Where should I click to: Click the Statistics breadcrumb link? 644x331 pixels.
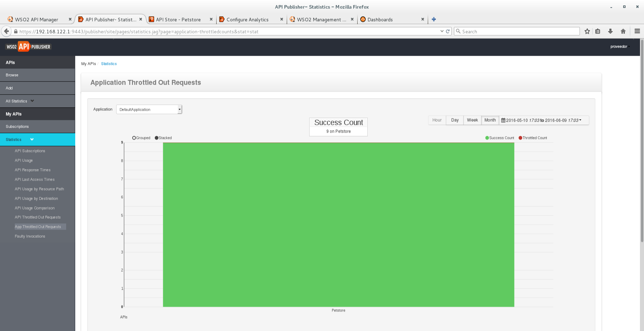tap(109, 64)
